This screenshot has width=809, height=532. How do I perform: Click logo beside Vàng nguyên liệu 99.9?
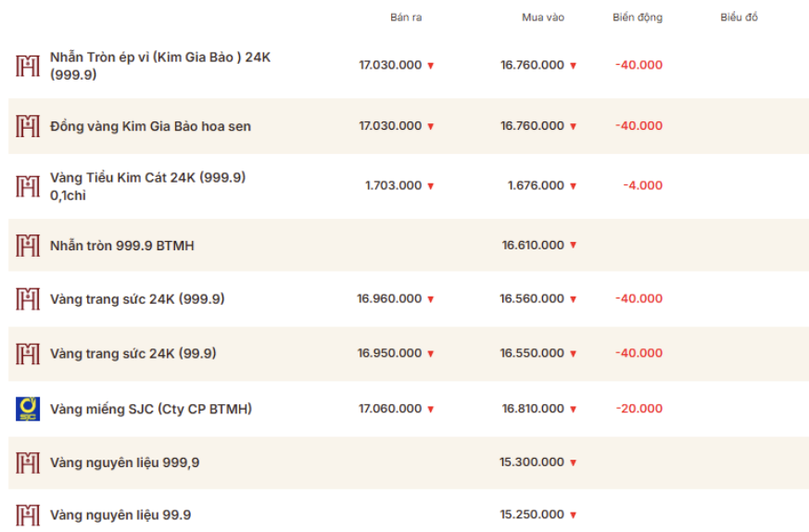tap(28, 515)
